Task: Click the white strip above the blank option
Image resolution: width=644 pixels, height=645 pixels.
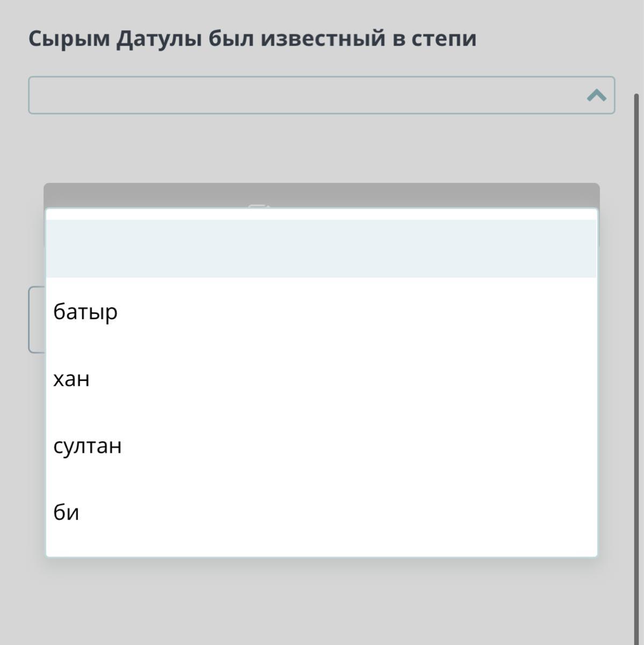Action: point(321,214)
